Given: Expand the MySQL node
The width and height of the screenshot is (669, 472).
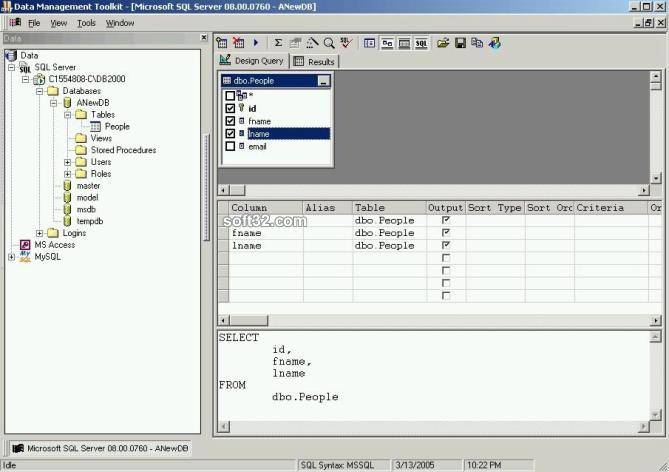Looking at the screenshot, I should [12, 257].
